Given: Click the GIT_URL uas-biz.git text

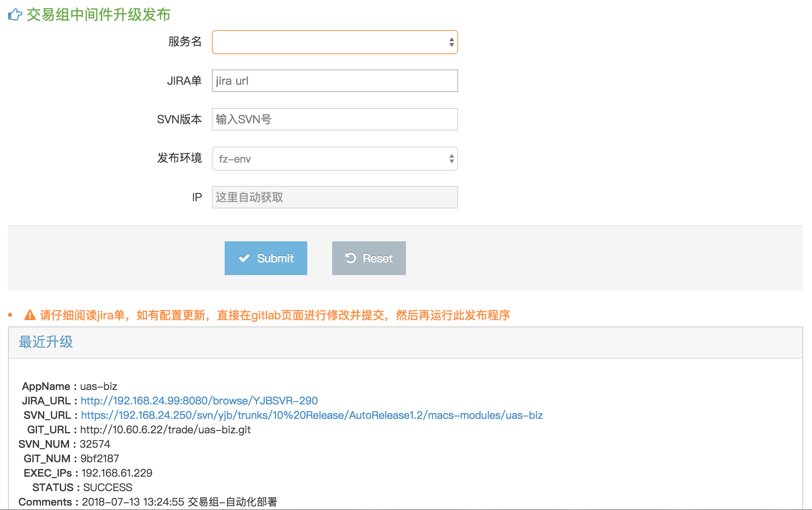Looking at the screenshot, I should click(165, 430).
